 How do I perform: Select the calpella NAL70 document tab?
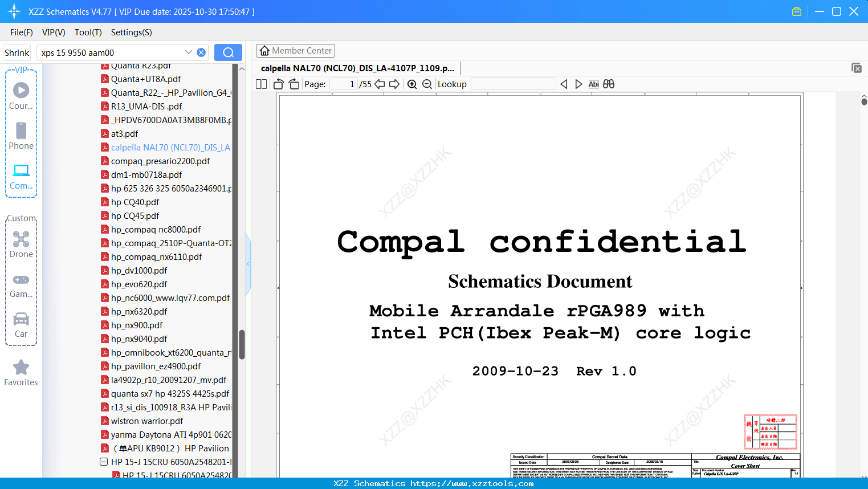(357, 68)
